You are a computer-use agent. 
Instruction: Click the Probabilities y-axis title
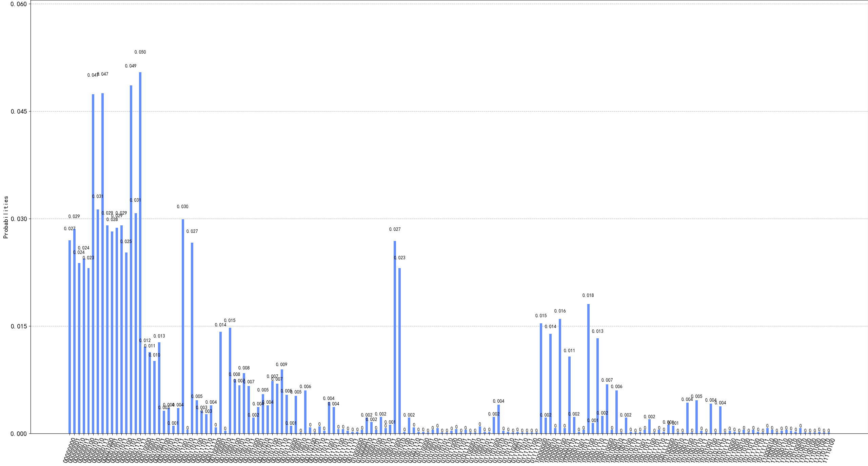(6, 217)
